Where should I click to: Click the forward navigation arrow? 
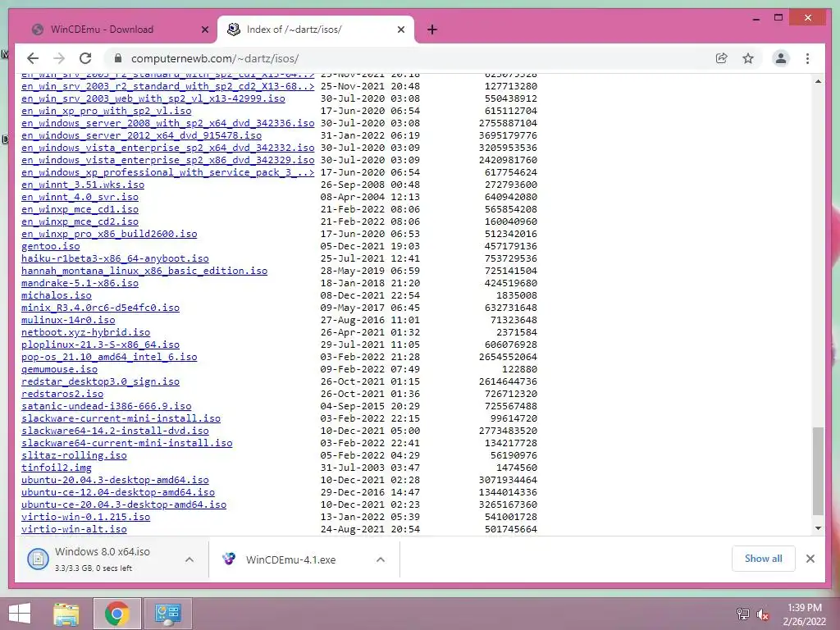59,58
